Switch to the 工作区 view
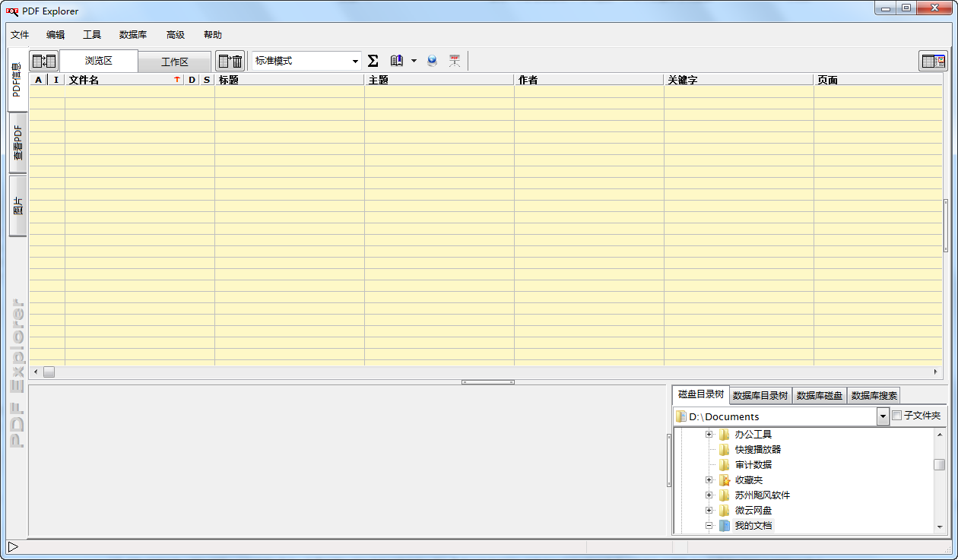 [x=174, y=61]
